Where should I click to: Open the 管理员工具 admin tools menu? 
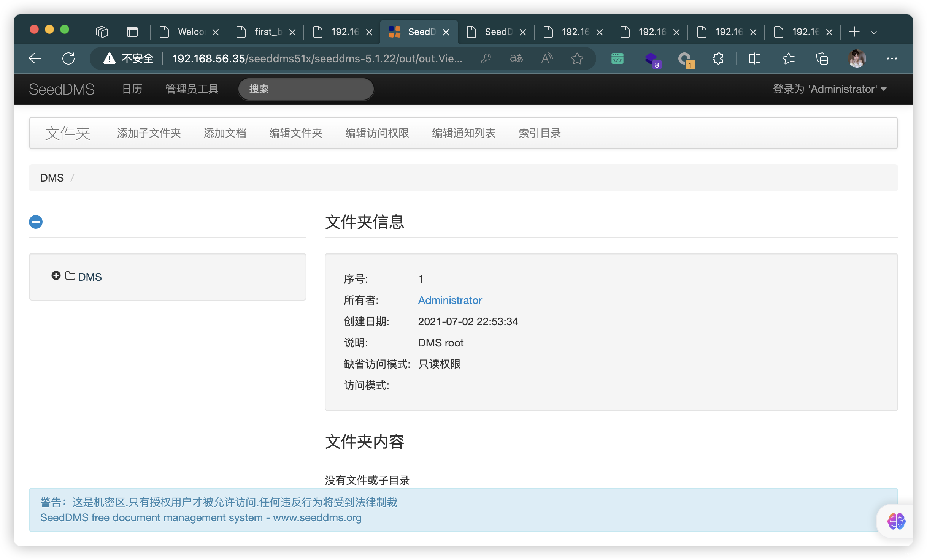(192, 89)
